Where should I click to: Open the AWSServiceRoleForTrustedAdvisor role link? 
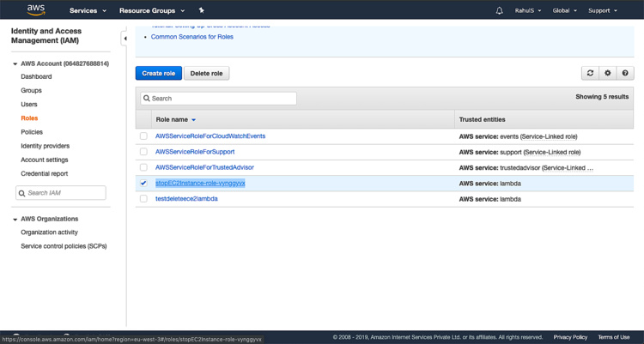[x=204, y=167]
